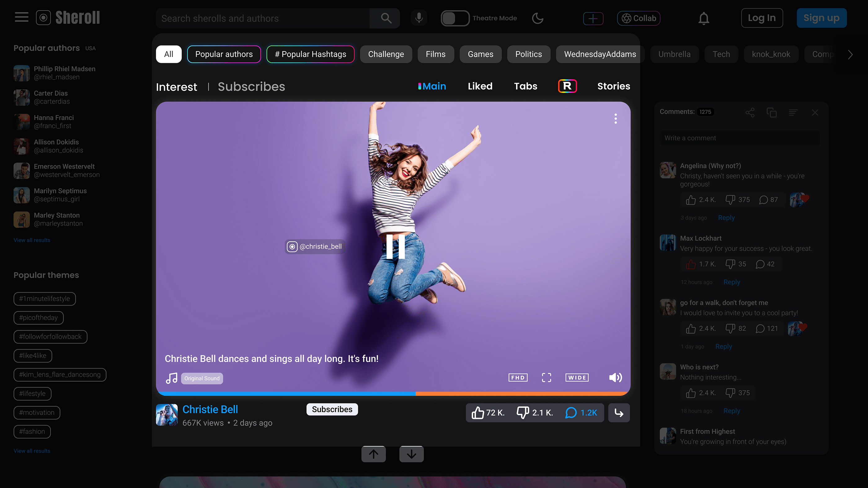
Task: Toggle dark mode moon icon
Action: point(538,18)
